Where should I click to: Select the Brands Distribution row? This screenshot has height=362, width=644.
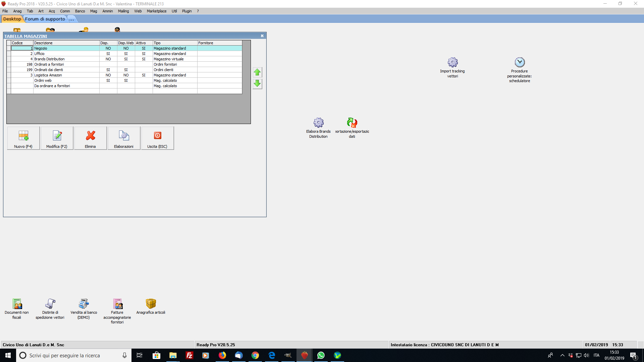[124, 59]
